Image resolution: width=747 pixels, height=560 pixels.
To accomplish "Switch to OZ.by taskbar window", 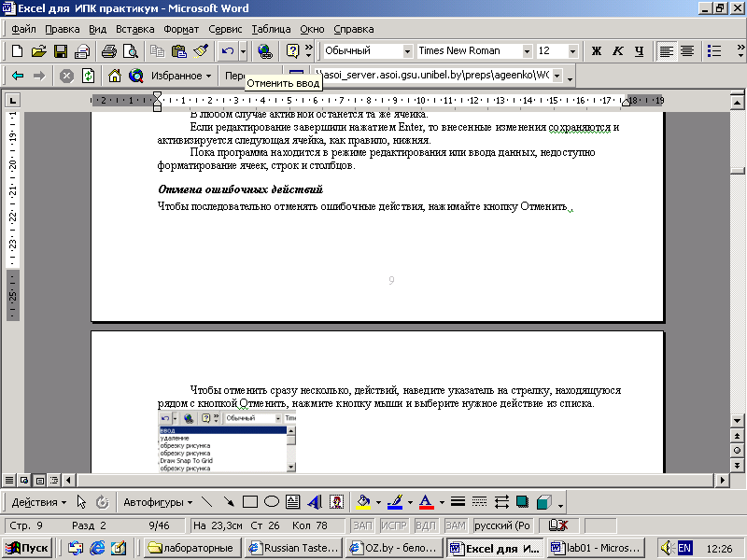I will coord(393,548).
